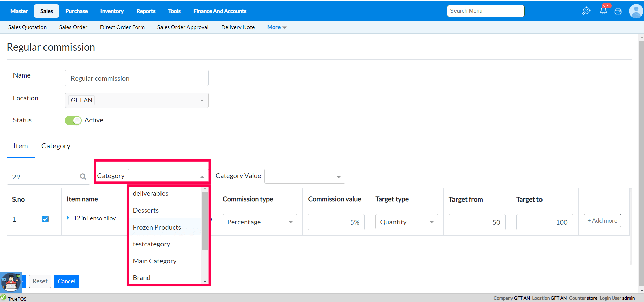Switch to the Category tab
The image size is (644, 302).
(56, 146)
